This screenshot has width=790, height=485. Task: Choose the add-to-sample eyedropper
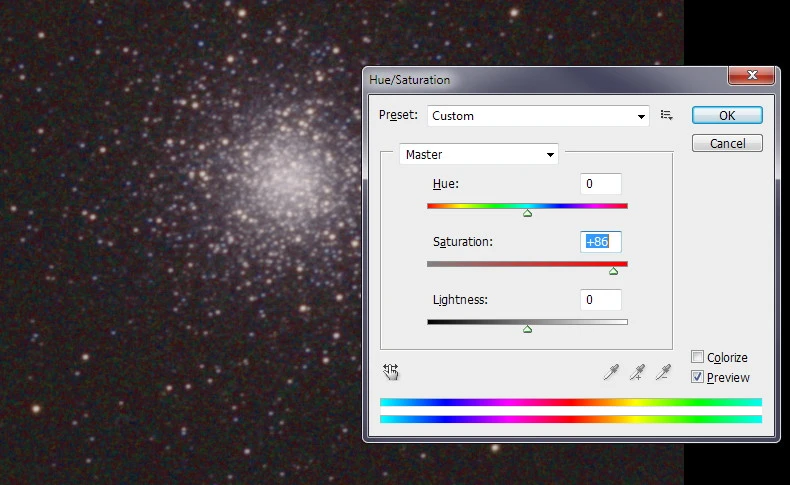point(637,372)
